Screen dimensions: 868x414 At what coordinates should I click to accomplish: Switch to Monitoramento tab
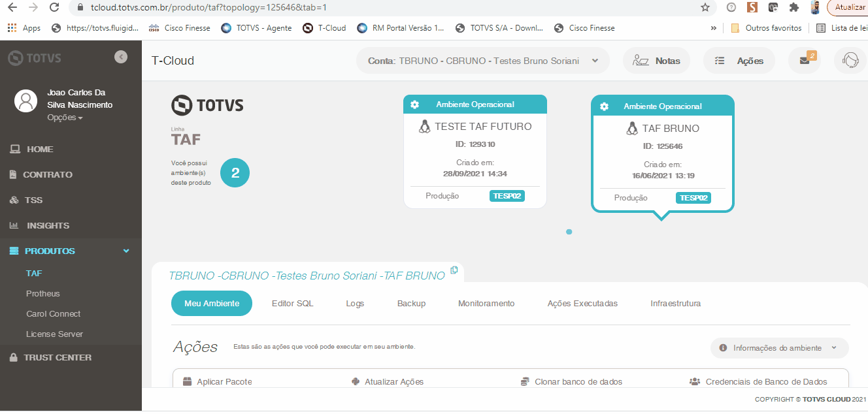point(486,304)
